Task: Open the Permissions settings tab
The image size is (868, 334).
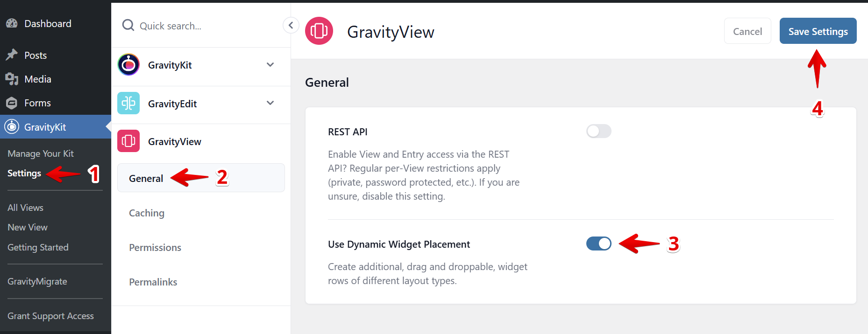Action: point(155,248)
